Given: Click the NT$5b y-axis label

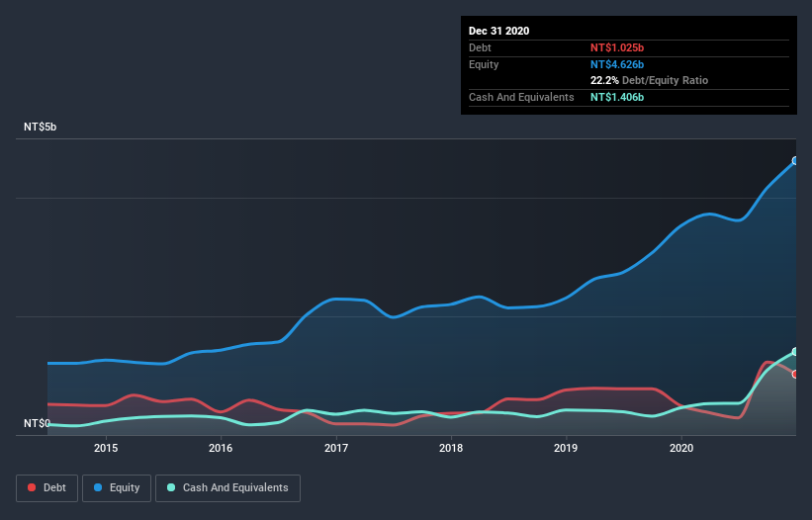Looking at the screenshot, I should click(40, 127).
